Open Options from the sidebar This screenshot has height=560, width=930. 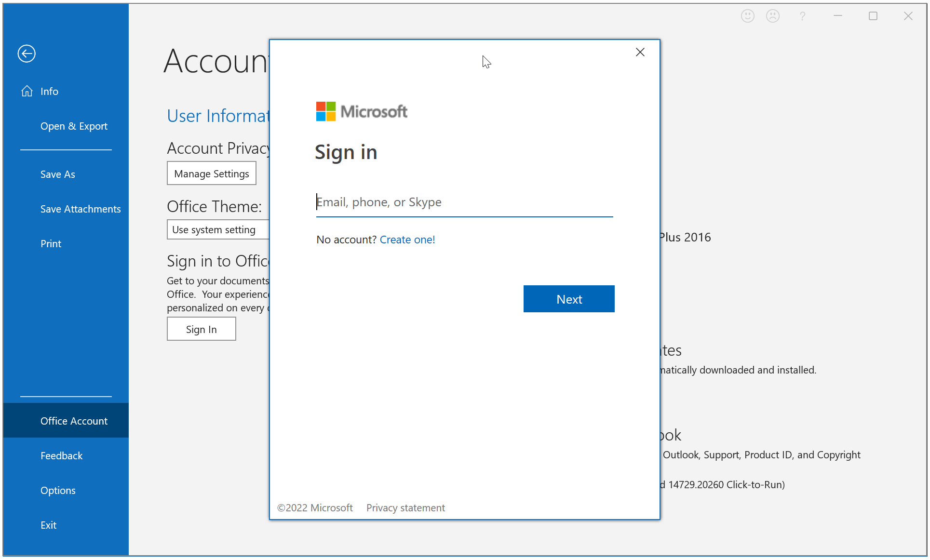click(x=58, y=491)
